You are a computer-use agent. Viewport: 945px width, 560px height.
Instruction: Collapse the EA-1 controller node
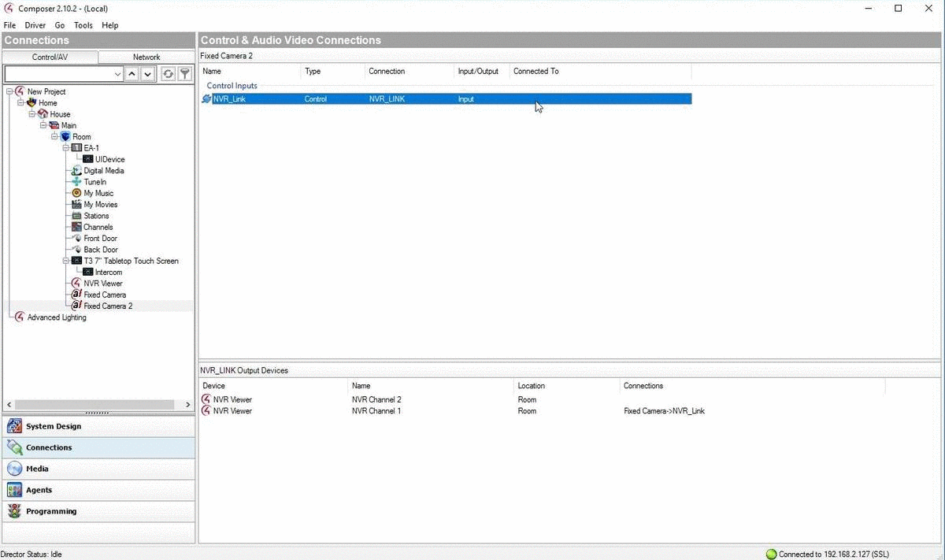click(66, 148)
